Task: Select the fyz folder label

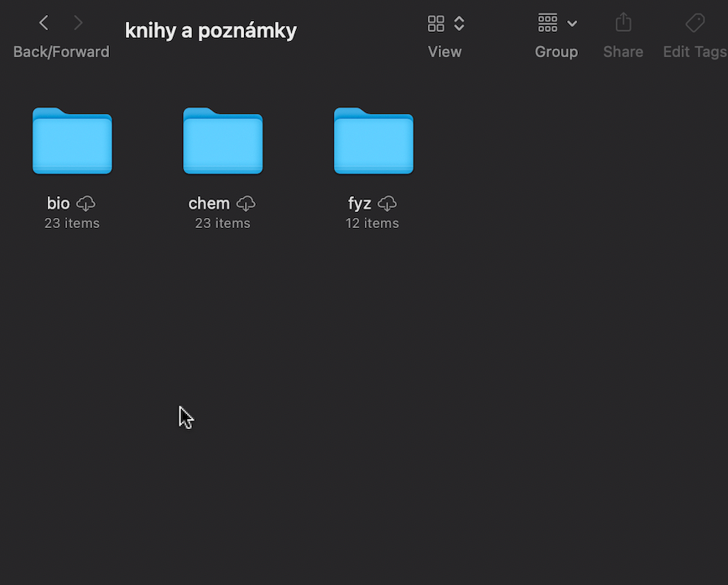Action: coord(359,203)
